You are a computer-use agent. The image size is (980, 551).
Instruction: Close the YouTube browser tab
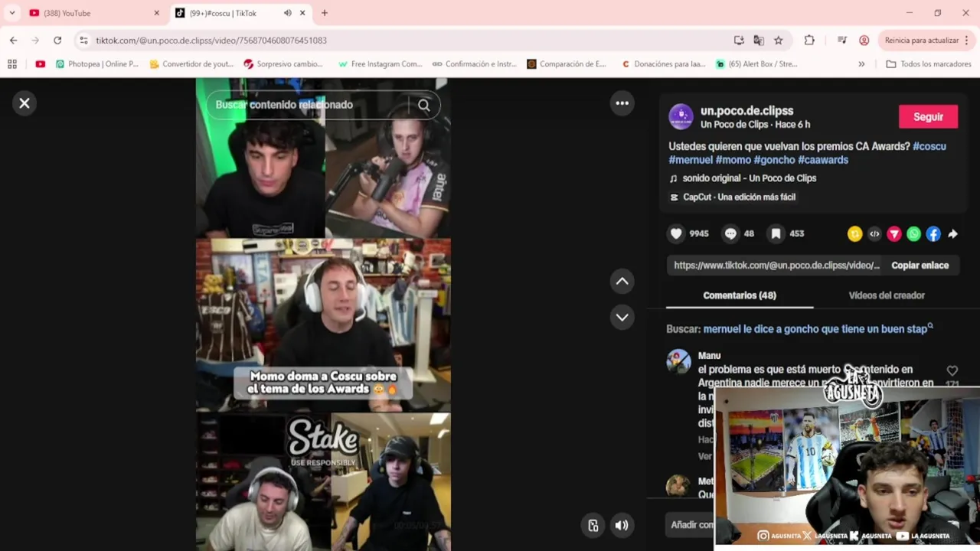(x=156, y=13)
